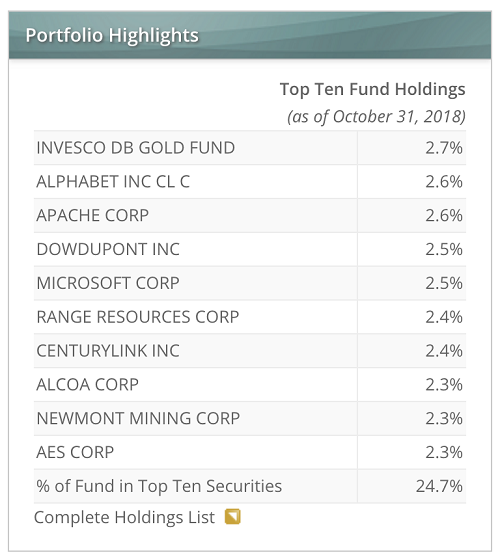Select the ALPHABET INC CL C holding
Viewport: 500px width, 557px height.
point(113,182)
